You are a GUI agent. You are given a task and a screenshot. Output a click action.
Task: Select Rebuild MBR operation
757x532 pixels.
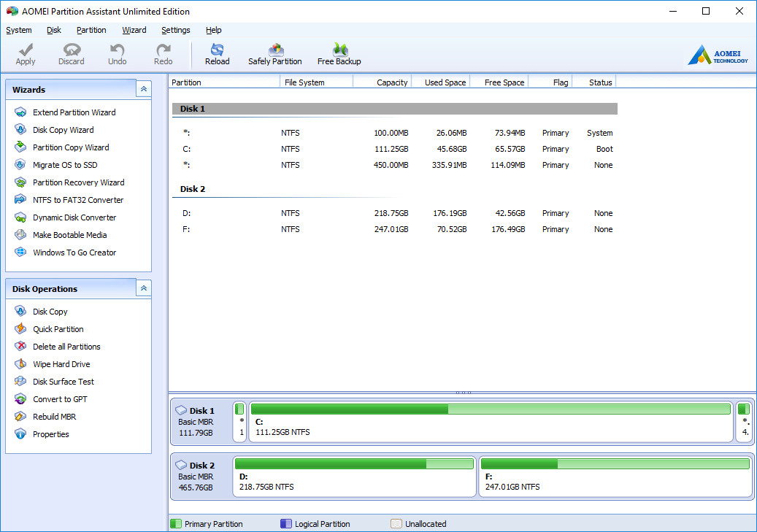[x=54, y=417]
